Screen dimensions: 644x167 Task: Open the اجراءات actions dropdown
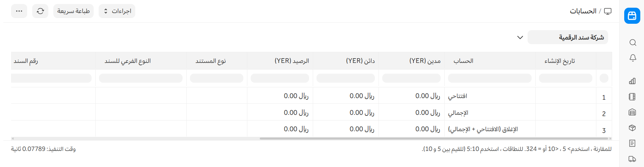pos(117,11)
